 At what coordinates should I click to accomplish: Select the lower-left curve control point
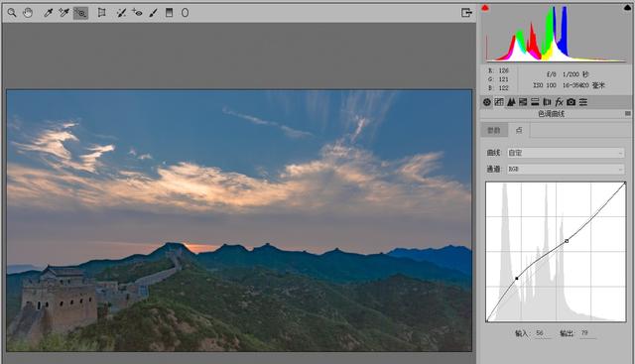[517, 278]
